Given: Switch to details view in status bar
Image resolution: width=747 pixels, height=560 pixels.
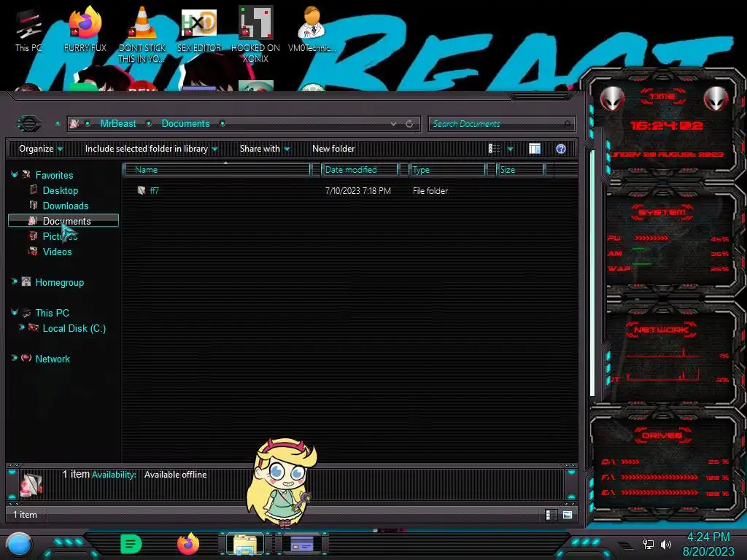Looking at the screenshot, I should point(551,515).
